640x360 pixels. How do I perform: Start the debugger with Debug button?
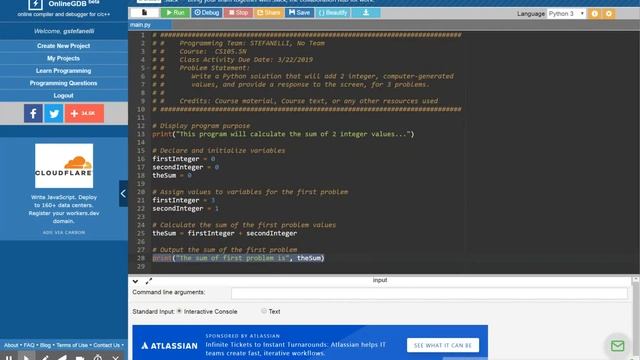pyautogui.click(x=207, y=13)
